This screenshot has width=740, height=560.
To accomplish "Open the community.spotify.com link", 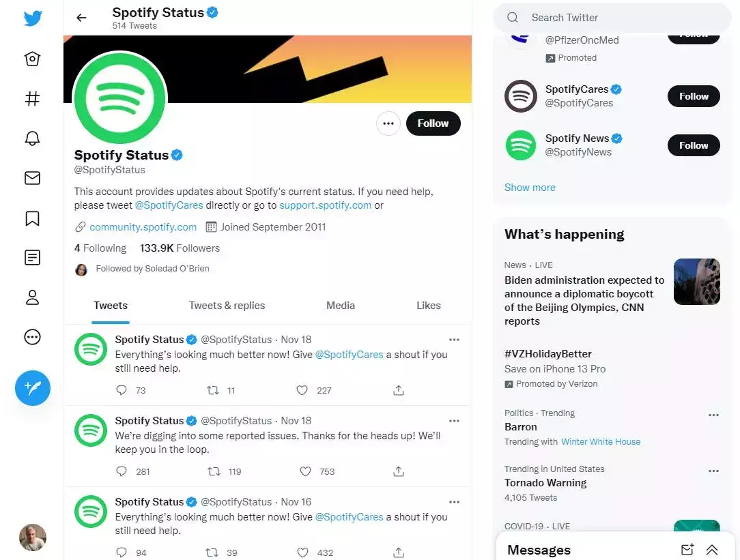I will coord(143,227).
